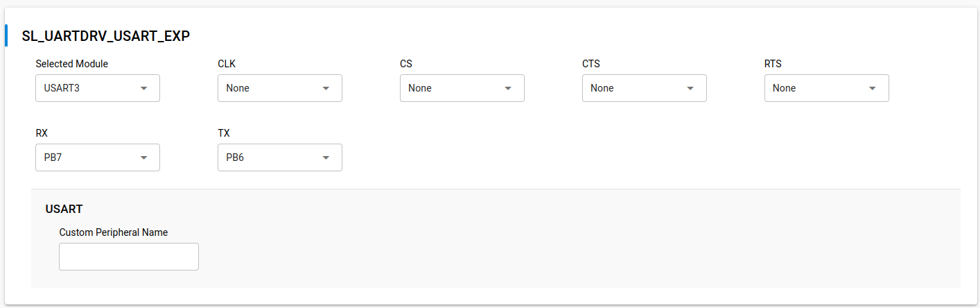This screenshot has width=980, height=308.
Task: Open the CS pin dropdown showing None
Action: tap(462, 88)
